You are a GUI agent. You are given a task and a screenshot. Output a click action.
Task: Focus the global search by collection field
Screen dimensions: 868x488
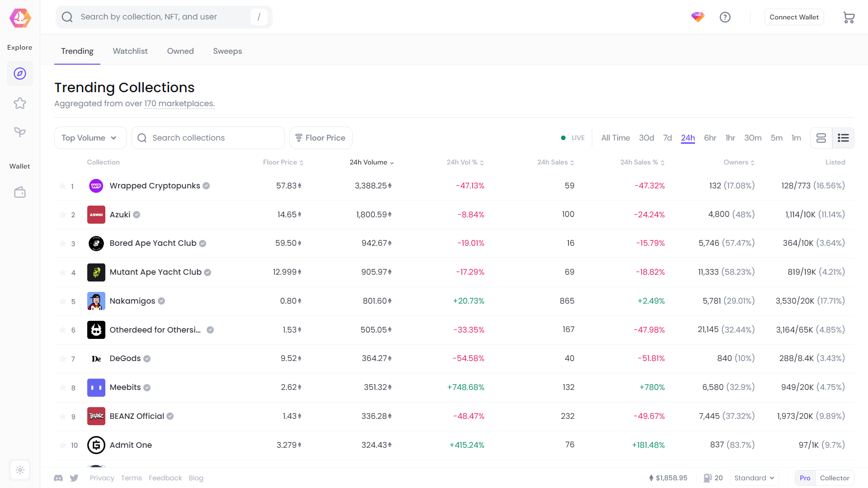[x=164, y=17]
